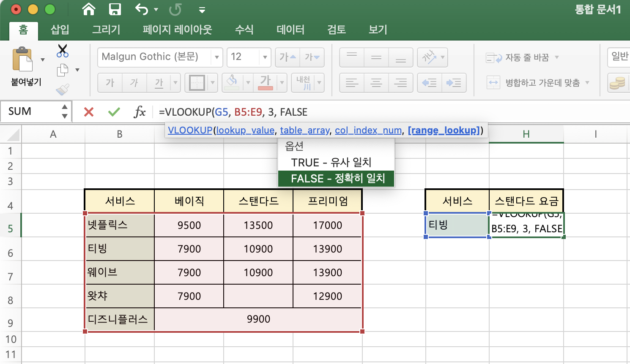The width and height of the screenshot is (630, 364).
Task: Click in the formula bar text
Action: (233, 112)
